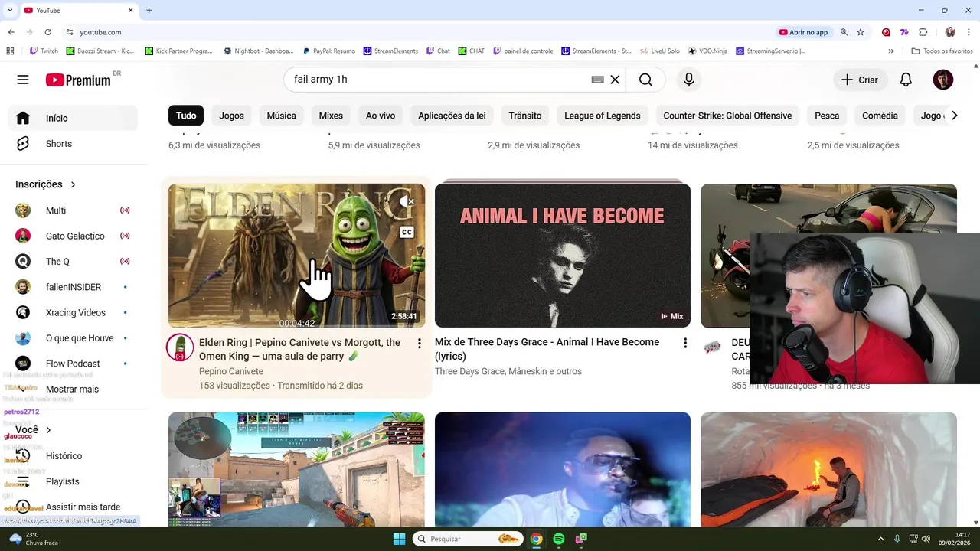Open Todos os favoritos folder
980x551 pixels.
[942, 51]
